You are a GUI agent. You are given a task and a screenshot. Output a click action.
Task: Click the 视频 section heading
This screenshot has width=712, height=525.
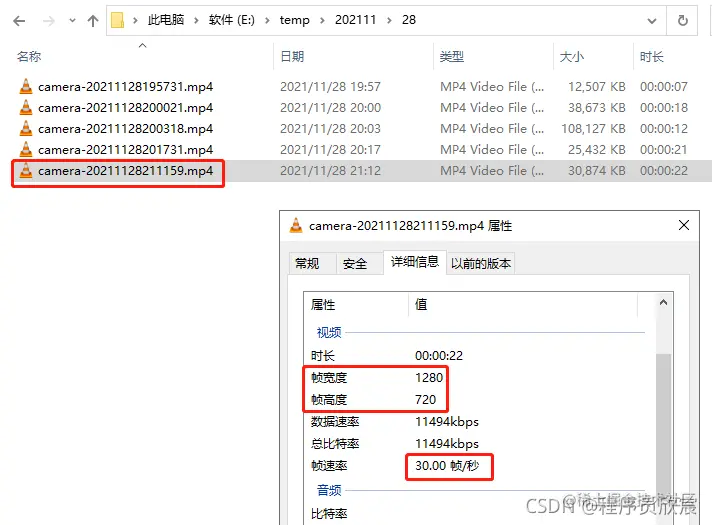(x=329, y=333)
